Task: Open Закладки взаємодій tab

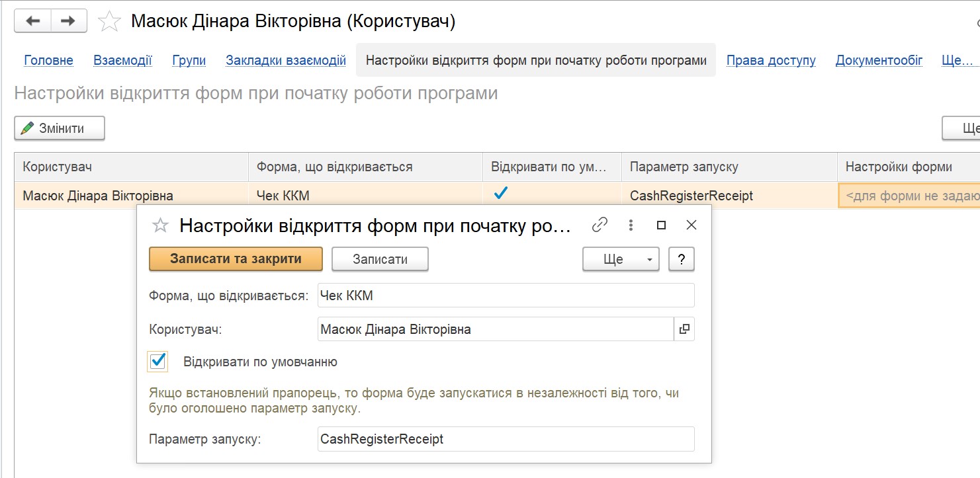Action: (286, 60)
